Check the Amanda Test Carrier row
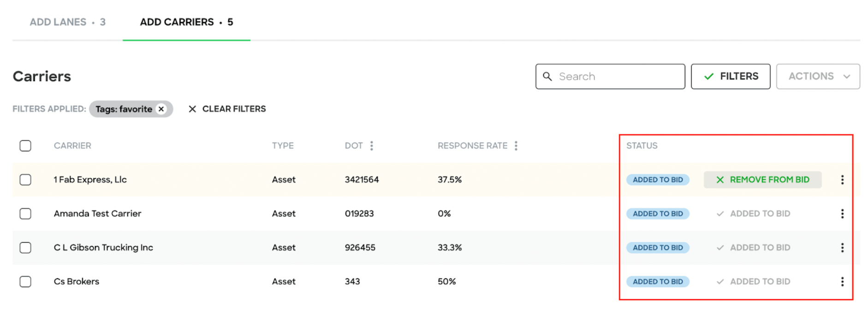Screen dimensions: 868x315 (25, 214)
